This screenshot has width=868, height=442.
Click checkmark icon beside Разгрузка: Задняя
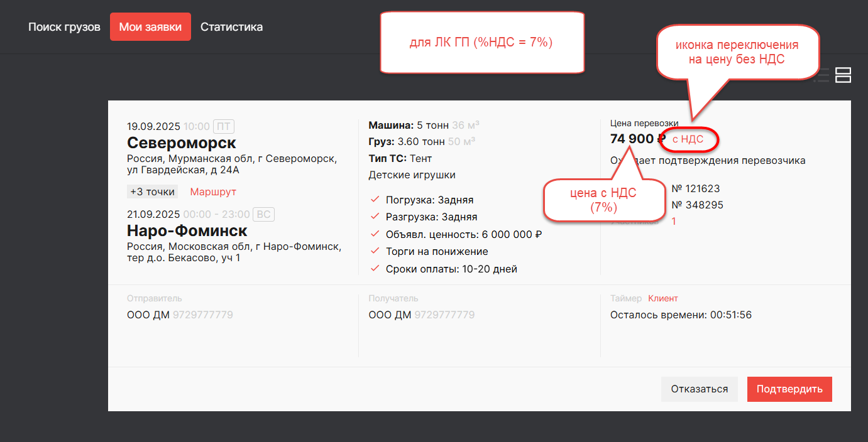coord(375,217)
